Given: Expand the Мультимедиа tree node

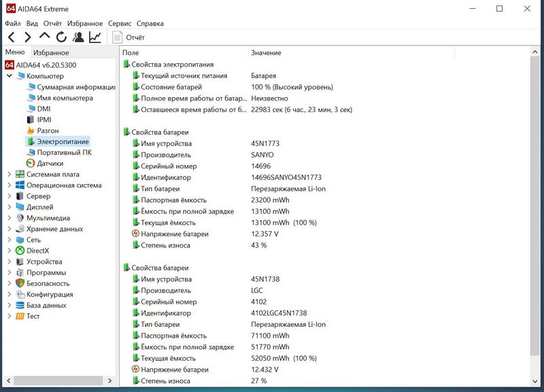Looking at the screenshot, I should (x=9, y=218).
